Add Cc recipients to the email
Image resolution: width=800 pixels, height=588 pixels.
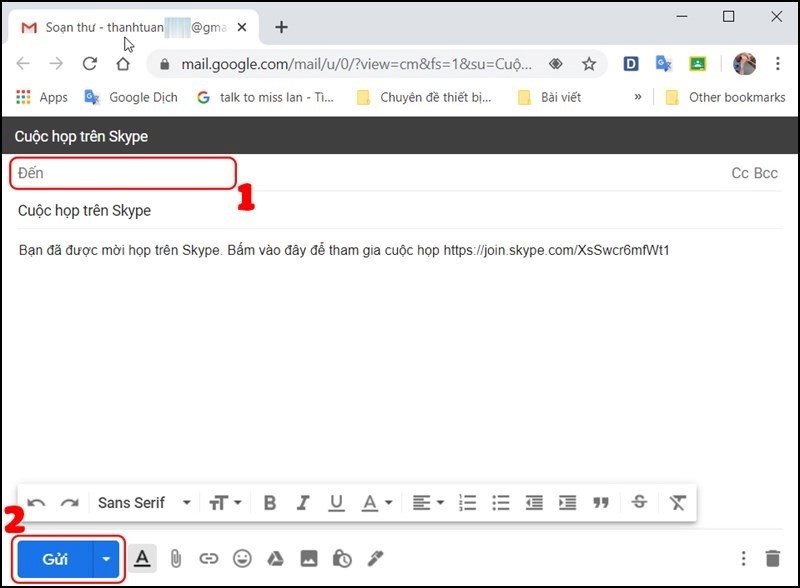point(738,172)
